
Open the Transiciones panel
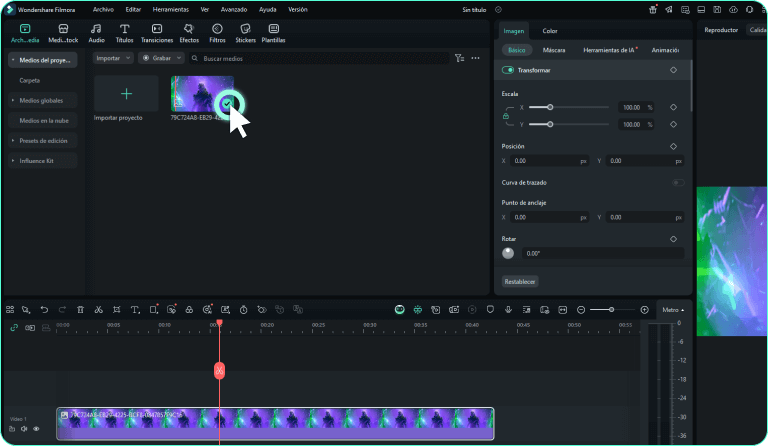pos(157,33)
